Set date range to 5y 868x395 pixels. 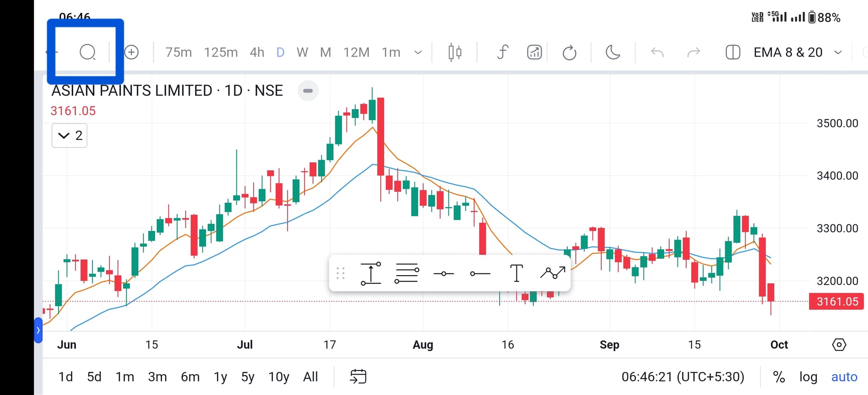[x=248, y=377]
